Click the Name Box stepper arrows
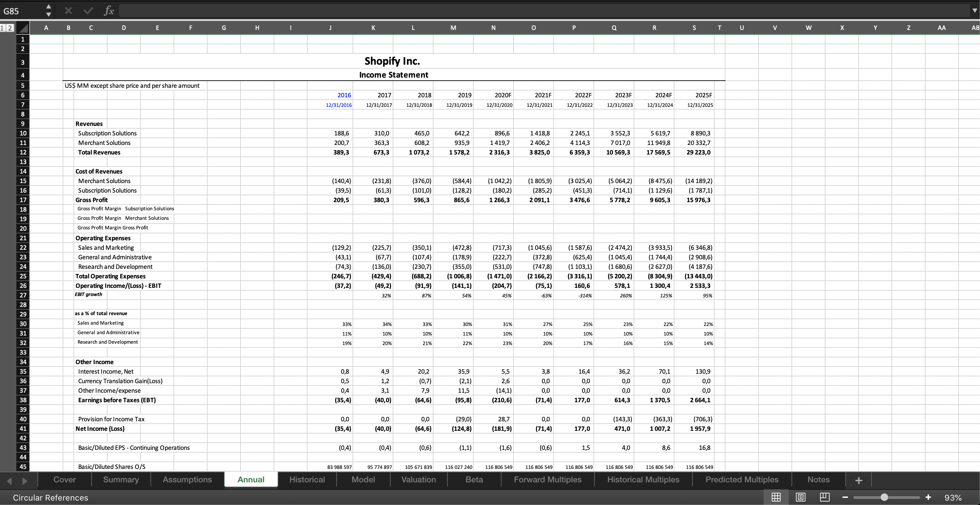 tap(48, 11)
